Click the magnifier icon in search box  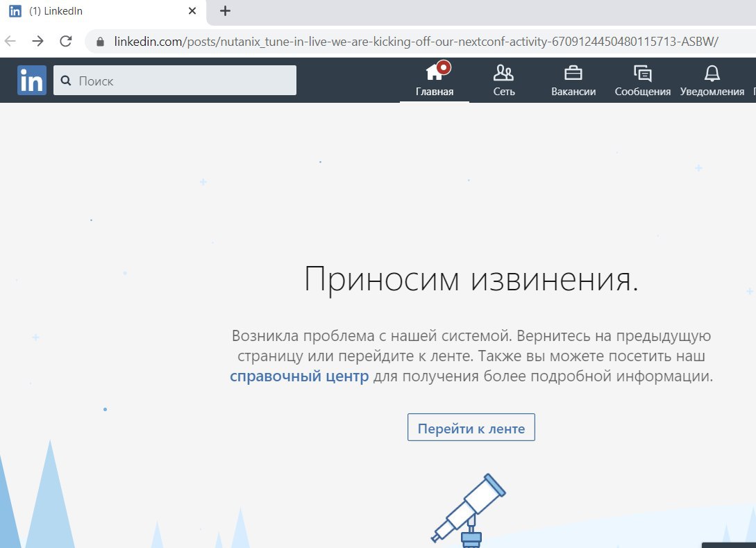[66, 81]
